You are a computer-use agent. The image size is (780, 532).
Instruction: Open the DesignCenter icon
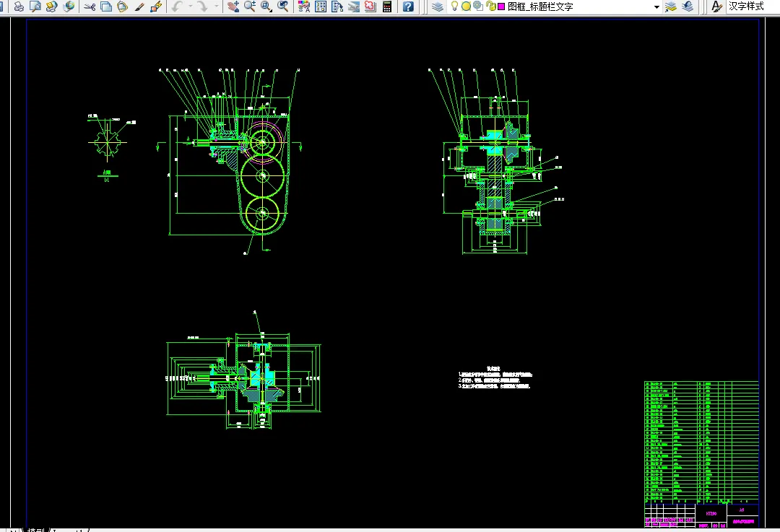(x=321, y=6)
